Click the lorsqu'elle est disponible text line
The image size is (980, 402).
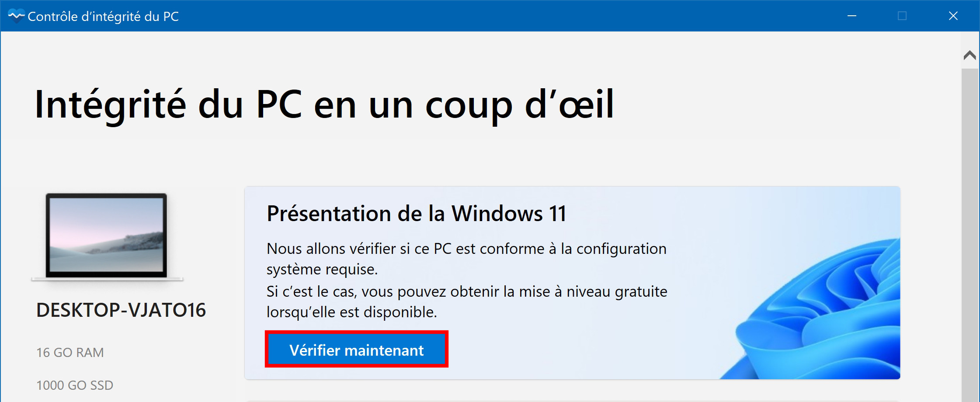pyautogui.click(x=352, y=312)
